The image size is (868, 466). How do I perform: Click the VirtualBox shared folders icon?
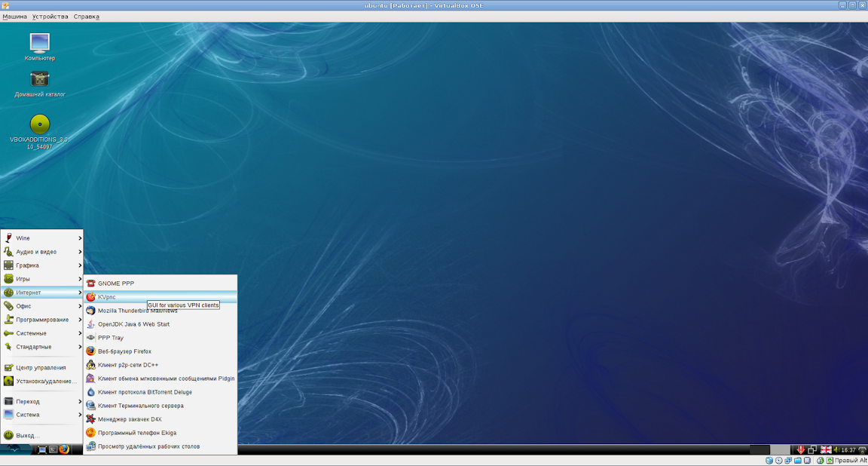[798, 461]
